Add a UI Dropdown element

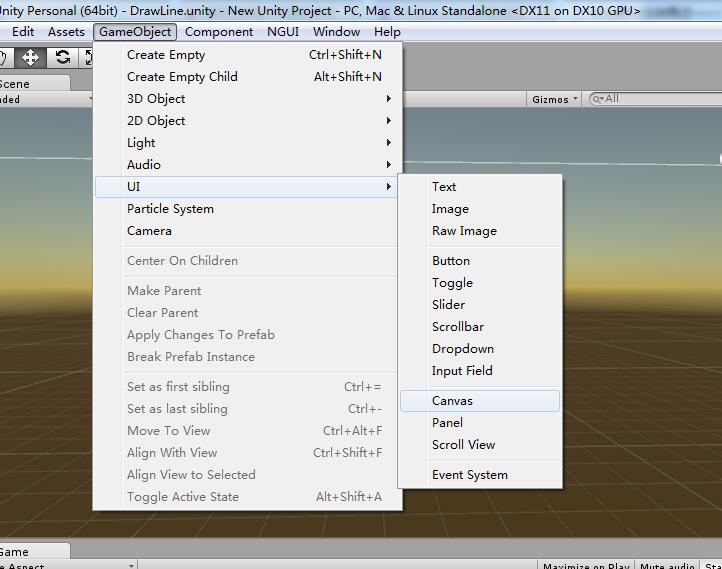[480, 349]
